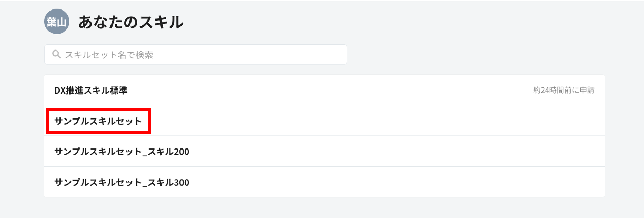Open サンプルスキルセット_スキル200 skill set
This screenshot has height=219, width=644.
[x=122, y=152]
